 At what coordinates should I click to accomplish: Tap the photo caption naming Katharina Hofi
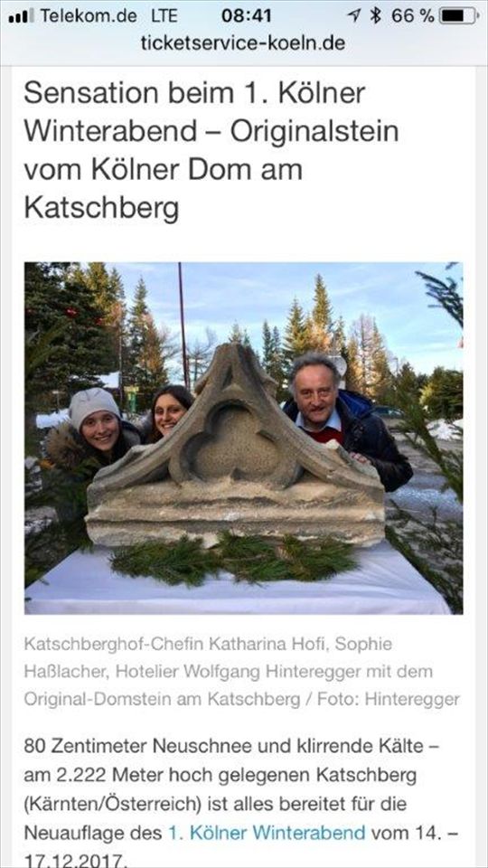pyautogui.click(x=242, y=672)
